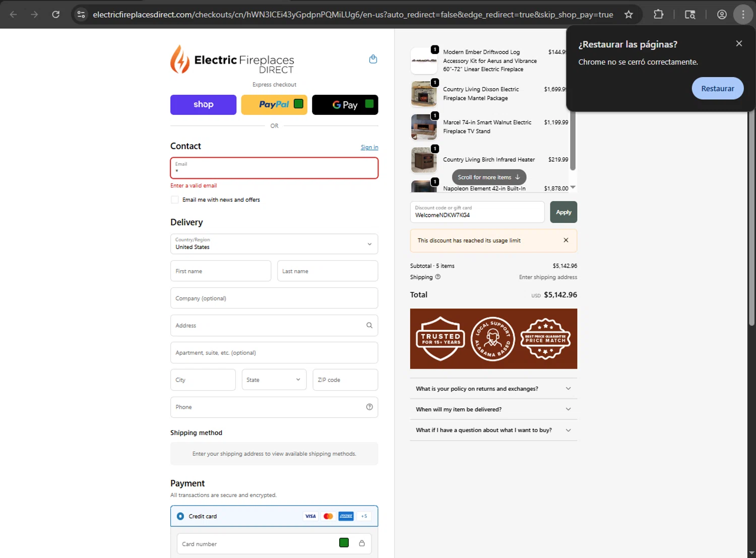Click the phone help question icon
The width and height of the screenshot is (756, 558).
coord(369,407)
